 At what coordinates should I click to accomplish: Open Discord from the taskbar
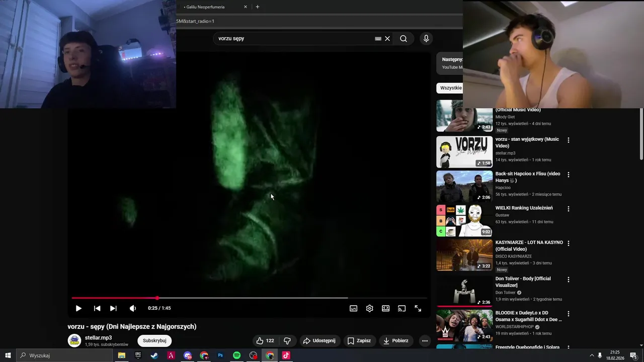point(188,355)
